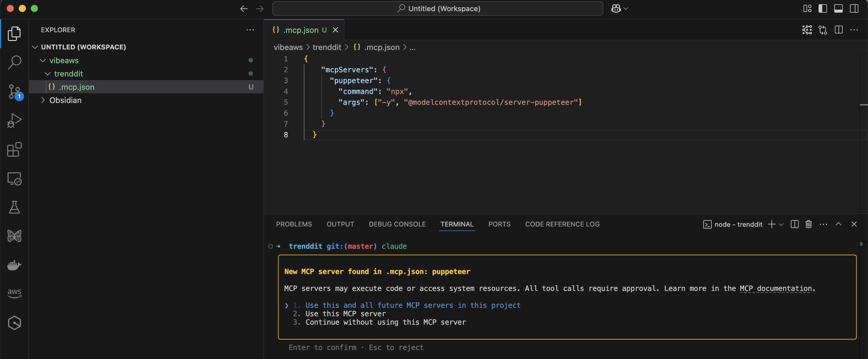The image size is (868, 359).
Task: Toggle secondary side bar visibility
Action: (854, 8)
